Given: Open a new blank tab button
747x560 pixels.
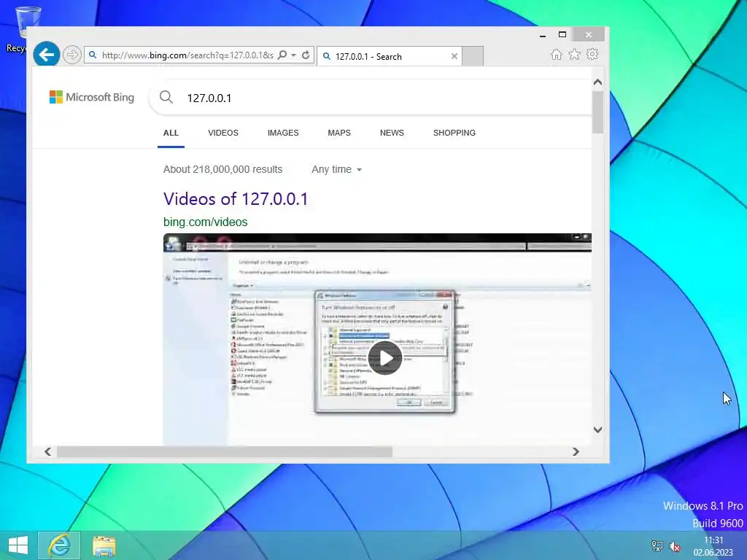Looking at the screenshot, I should (x=473, y=56).
